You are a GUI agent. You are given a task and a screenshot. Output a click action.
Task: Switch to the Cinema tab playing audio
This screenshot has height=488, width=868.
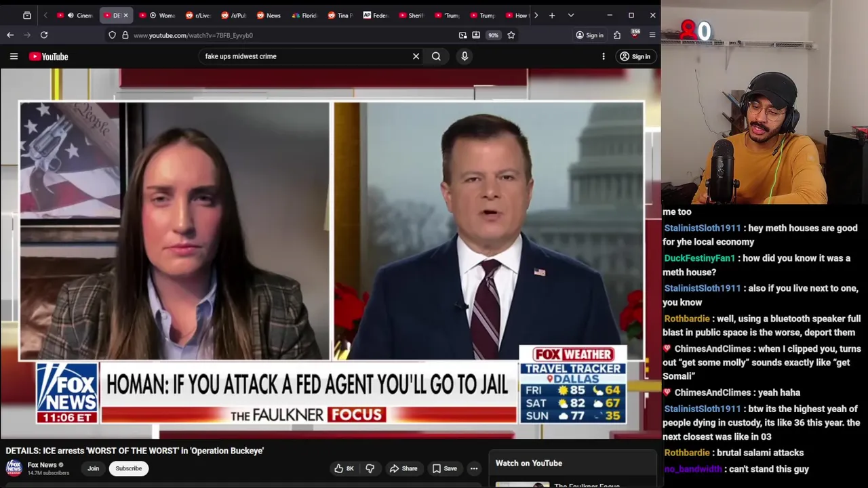[75, 15]
